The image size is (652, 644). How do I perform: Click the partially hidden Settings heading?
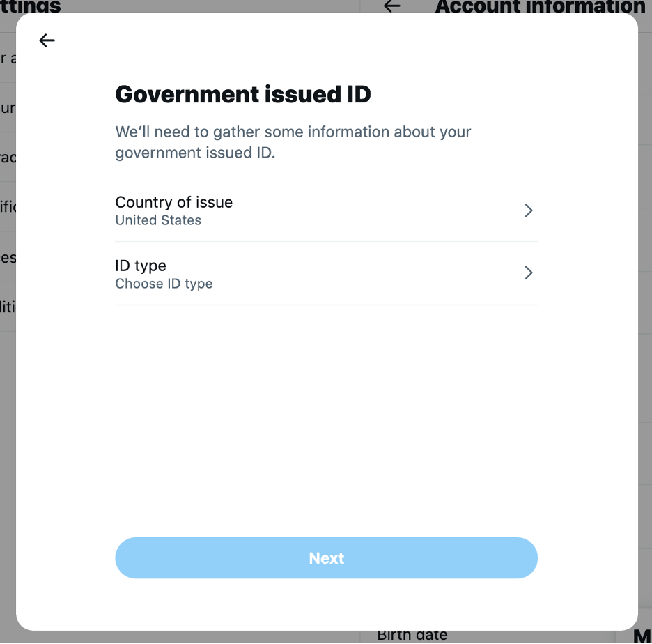click(30, 6)
